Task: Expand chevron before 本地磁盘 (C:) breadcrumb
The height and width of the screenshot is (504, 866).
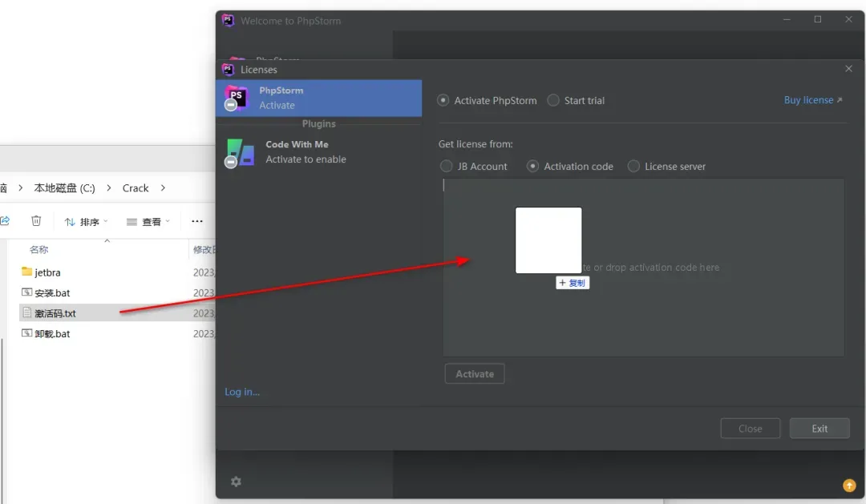Action: coord(20,187)
